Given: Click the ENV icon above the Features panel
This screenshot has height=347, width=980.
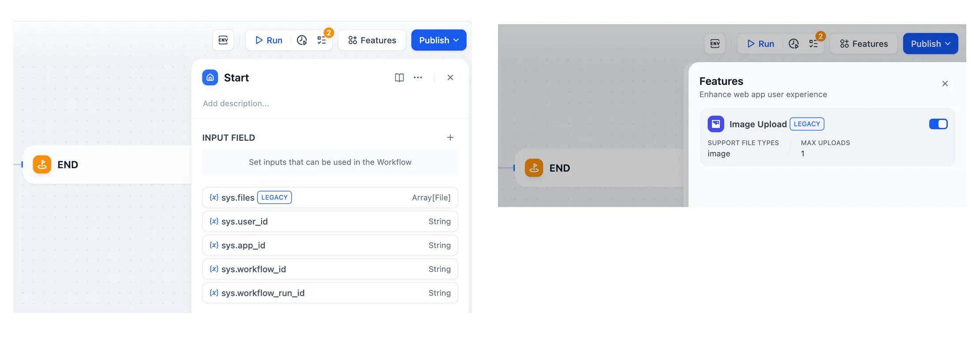Looking at the screenshot, I should coord(715,44).
